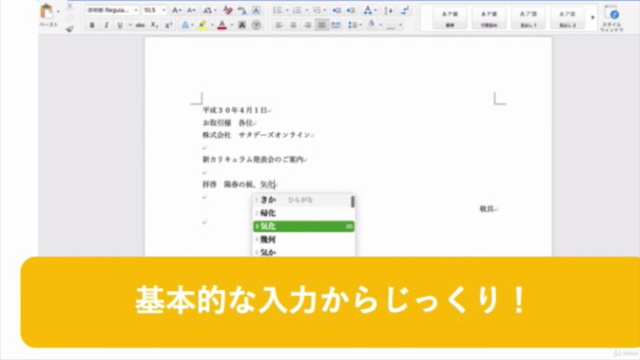Screen dimensions: 640x360
Task: Open the Borders dropdown arrow
Action: click(400, 25)
